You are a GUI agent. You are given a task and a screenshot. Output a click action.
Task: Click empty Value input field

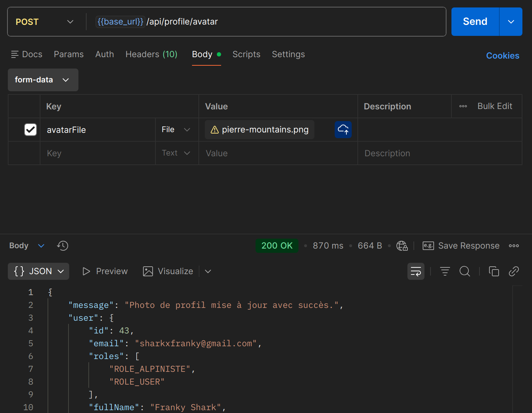click(278, 153)
